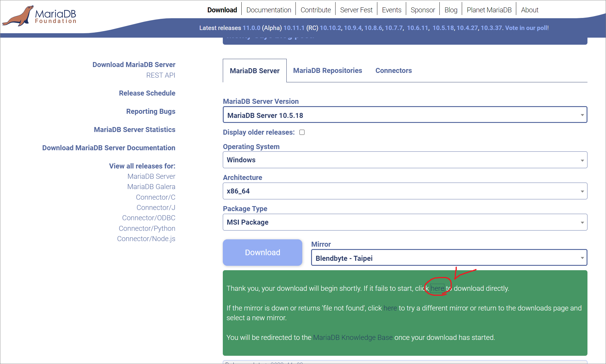The width and height of the screenshot is (606, 364).
Task: Follow the 10.8.6 release link
Action: click(373, 28)
